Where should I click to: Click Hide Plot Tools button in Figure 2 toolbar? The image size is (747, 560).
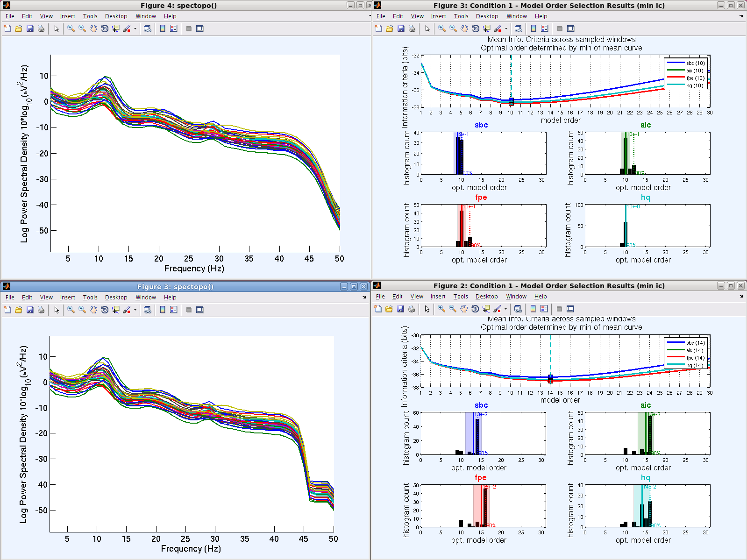(x=559, y=309)
